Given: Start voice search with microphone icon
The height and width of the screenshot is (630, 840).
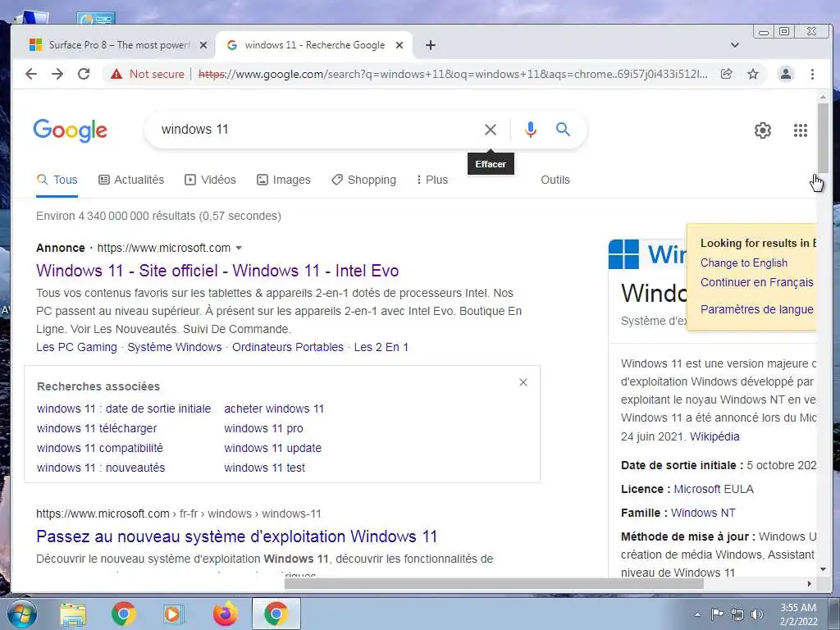Looking at the screenshot, I should coord(531,130).
